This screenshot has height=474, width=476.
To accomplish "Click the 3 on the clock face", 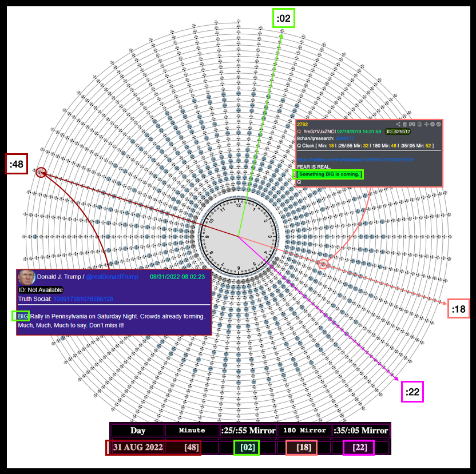I will point(269,236).
